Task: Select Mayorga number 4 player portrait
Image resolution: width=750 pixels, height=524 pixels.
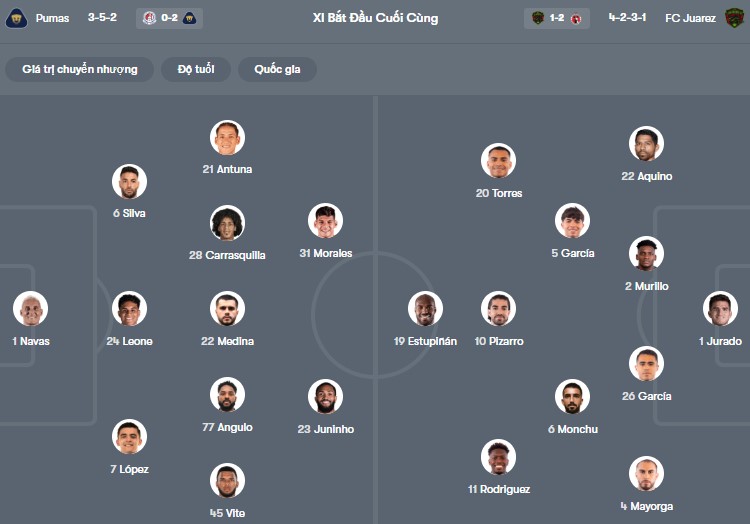Action: coord(647,474)
